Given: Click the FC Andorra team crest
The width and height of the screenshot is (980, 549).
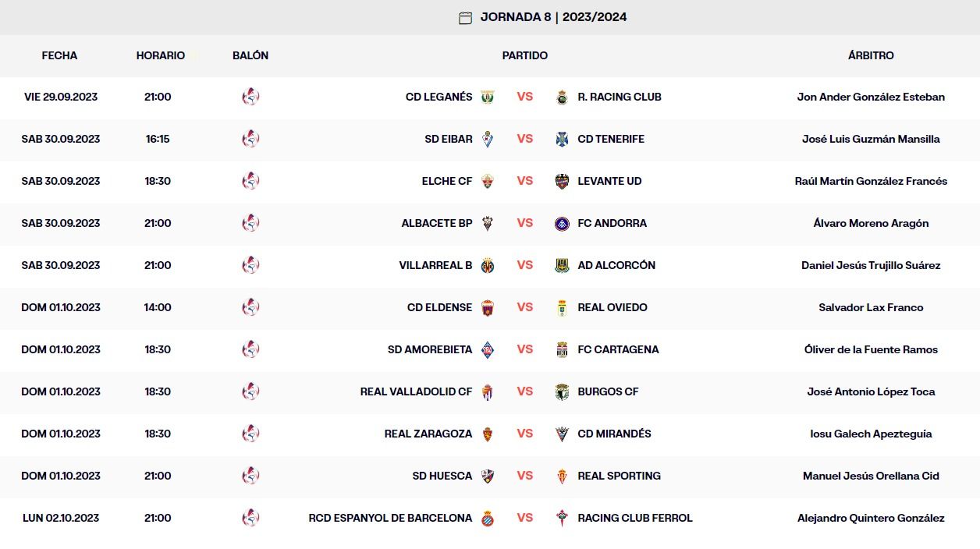Looking at the screenshot, I should pos(562,224).
